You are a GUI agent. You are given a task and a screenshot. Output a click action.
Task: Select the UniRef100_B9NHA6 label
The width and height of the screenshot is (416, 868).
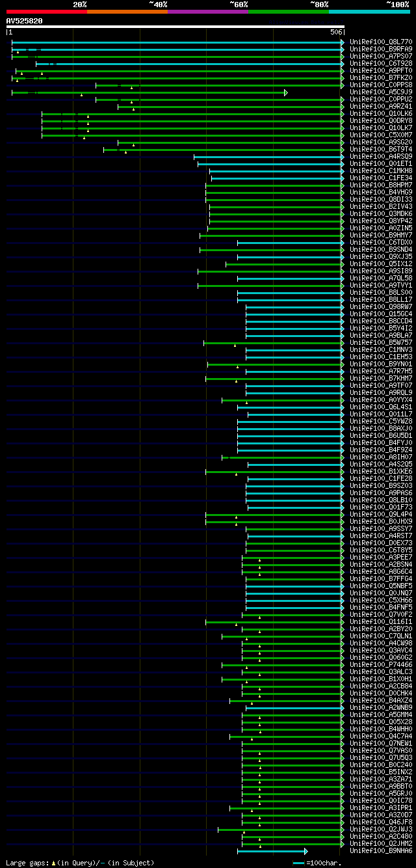381,851
